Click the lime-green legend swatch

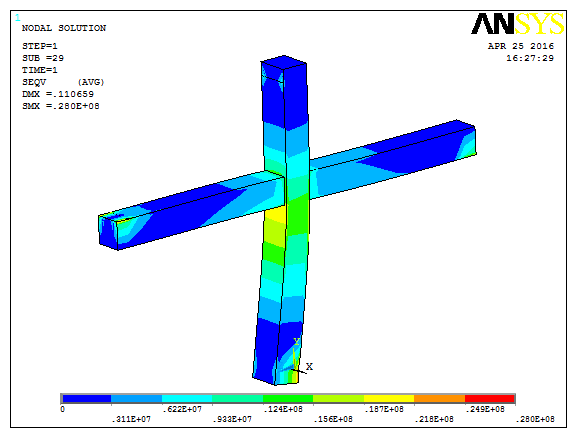[339, 399]
